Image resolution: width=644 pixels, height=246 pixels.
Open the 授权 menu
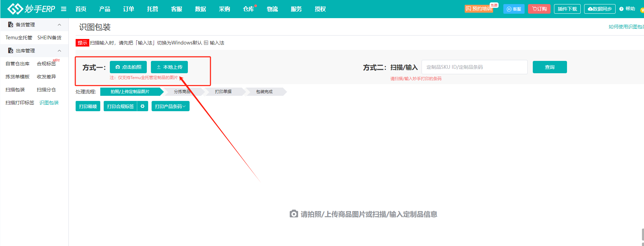320,9
